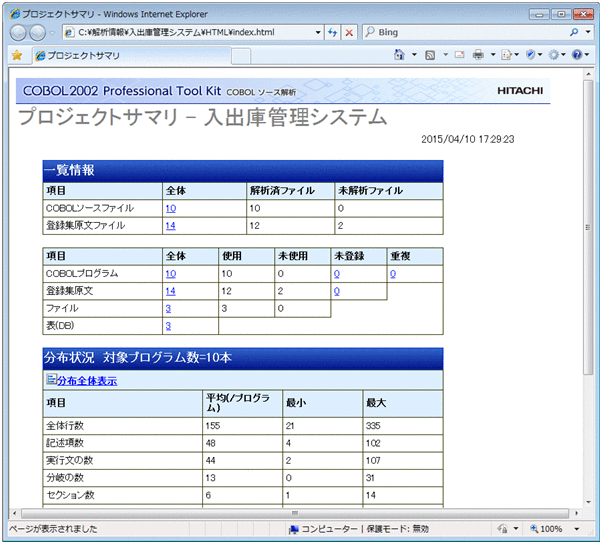The width and height of the screenshot is (603, 545).
Task: Open the recent pages dropdown arrow
Action: [x=52, y=33]
